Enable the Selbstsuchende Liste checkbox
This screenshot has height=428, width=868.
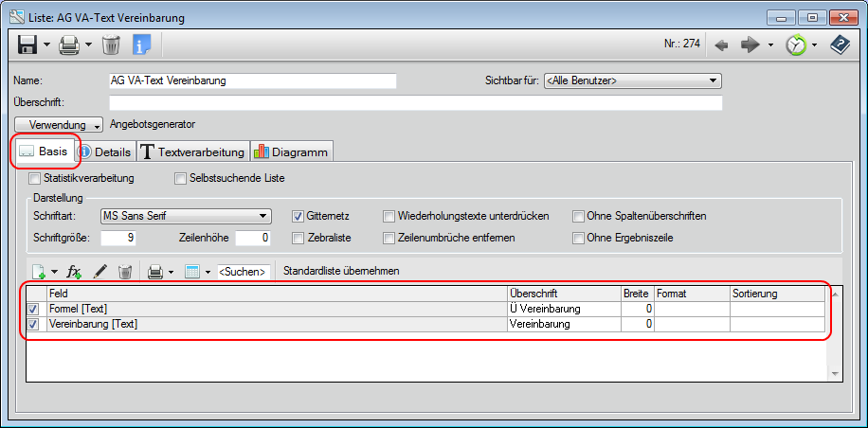click(180, 179)
